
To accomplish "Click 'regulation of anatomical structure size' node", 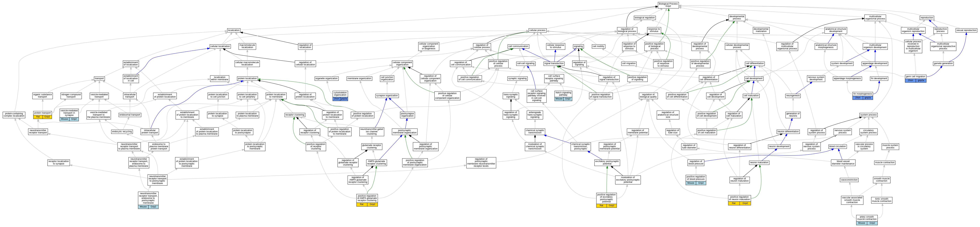I will tap(668, 115).
